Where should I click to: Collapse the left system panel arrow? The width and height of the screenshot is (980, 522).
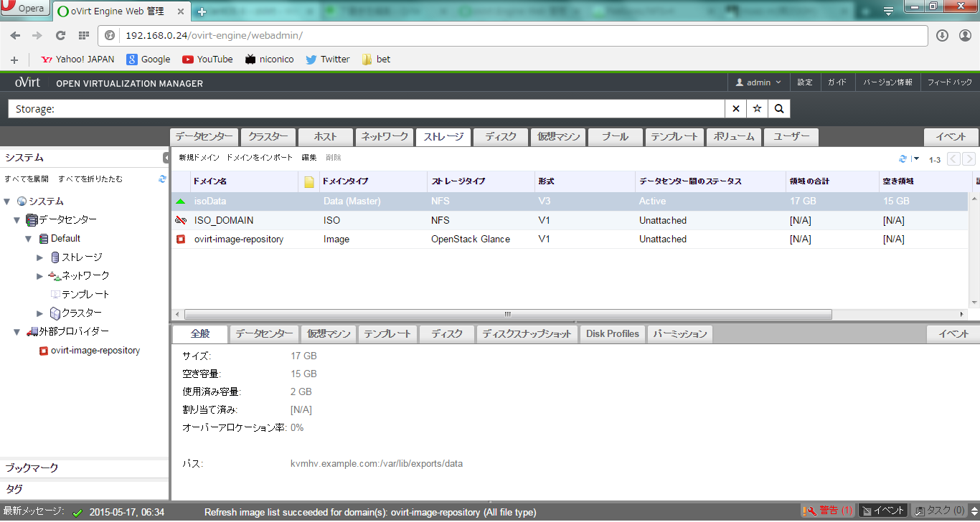point(166,158)
